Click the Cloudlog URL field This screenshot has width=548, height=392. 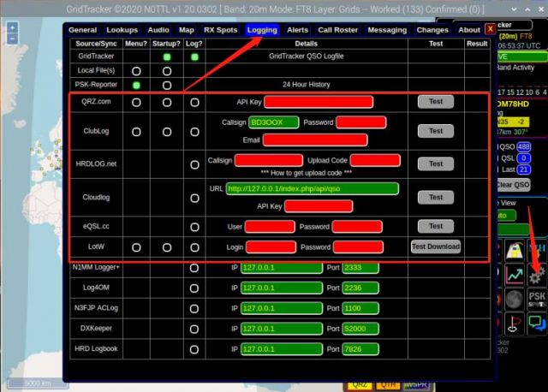pos(312,188)
